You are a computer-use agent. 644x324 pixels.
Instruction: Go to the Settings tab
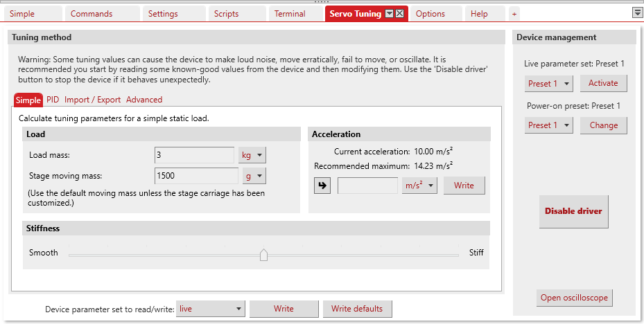[x=174, y=14]
